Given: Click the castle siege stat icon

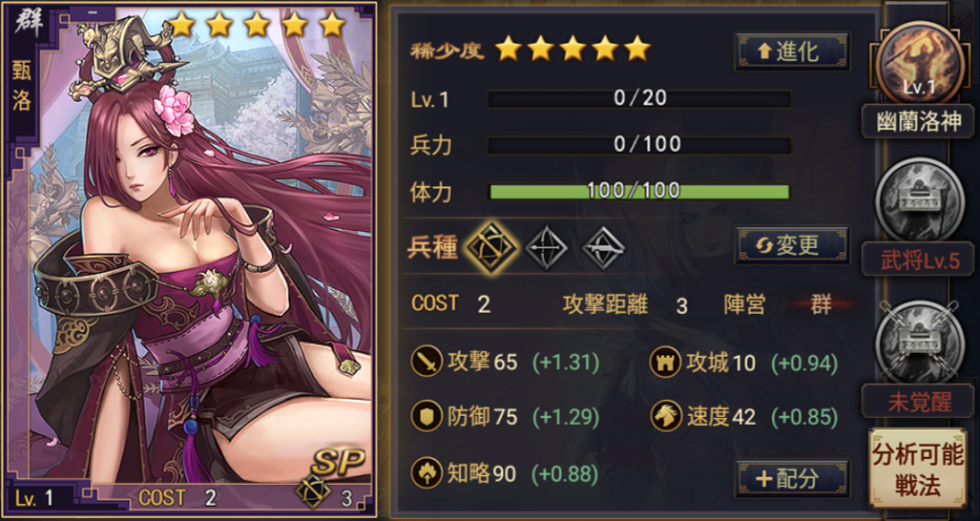Looking at the screenshot, I should click(x=665, y=363).
